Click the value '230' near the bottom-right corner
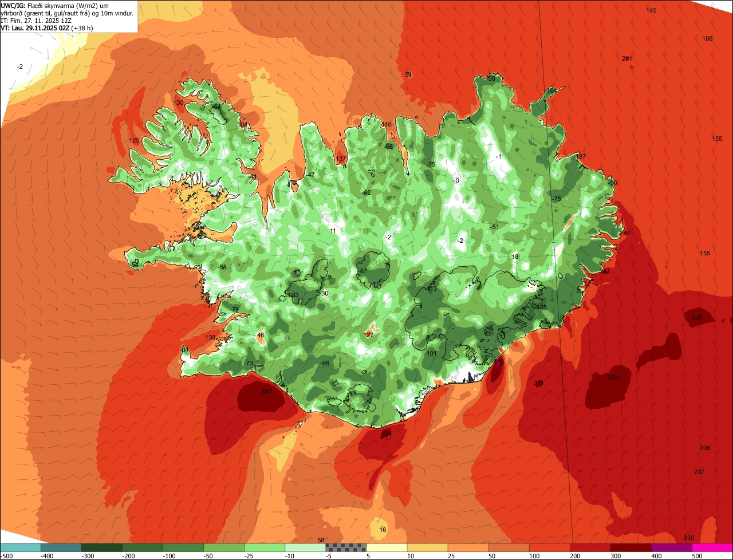The image size is (733, 560). click(689, 538)
